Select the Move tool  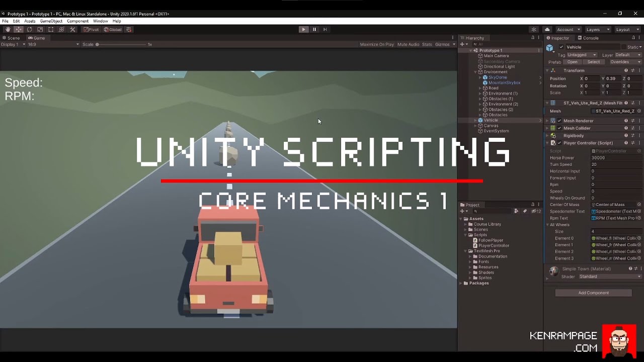[x=19, y=30]
